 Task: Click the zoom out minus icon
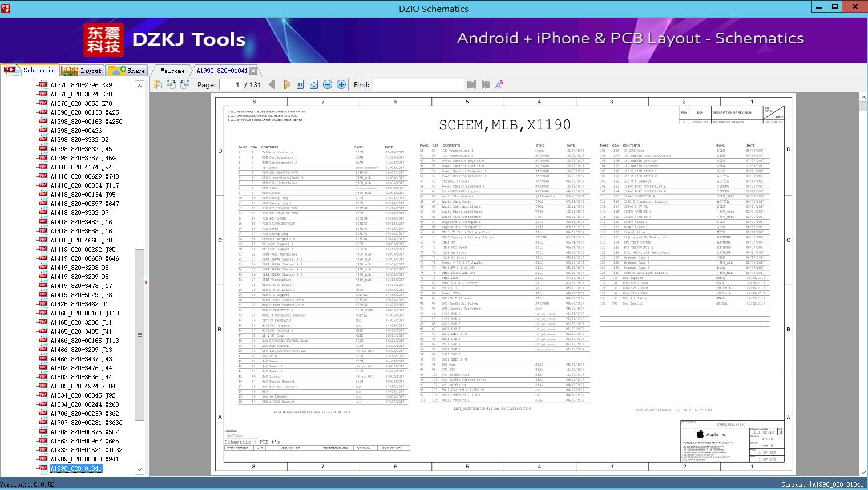click(x=328, y=84)
